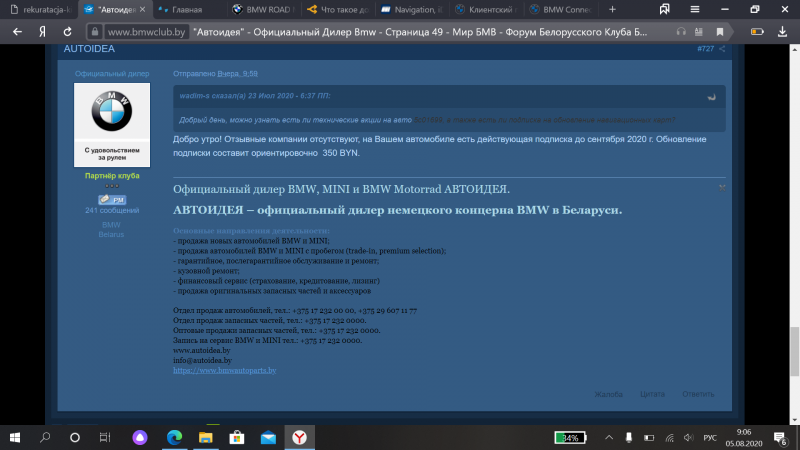Click the 5c01699 link in the quote
This screenshot has height=450, width=800.
pyautogui.click(x=428, y=120)
